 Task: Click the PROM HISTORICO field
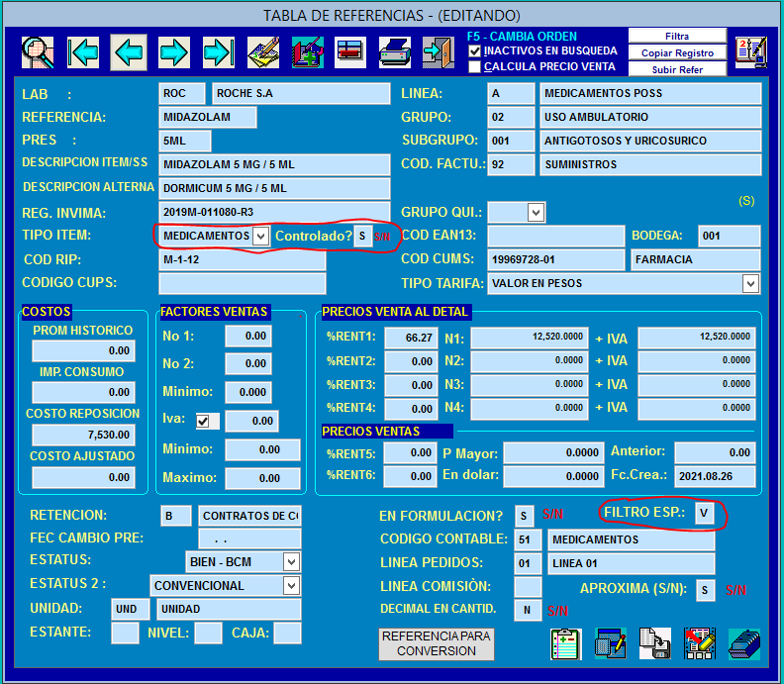tap(83, 351)
